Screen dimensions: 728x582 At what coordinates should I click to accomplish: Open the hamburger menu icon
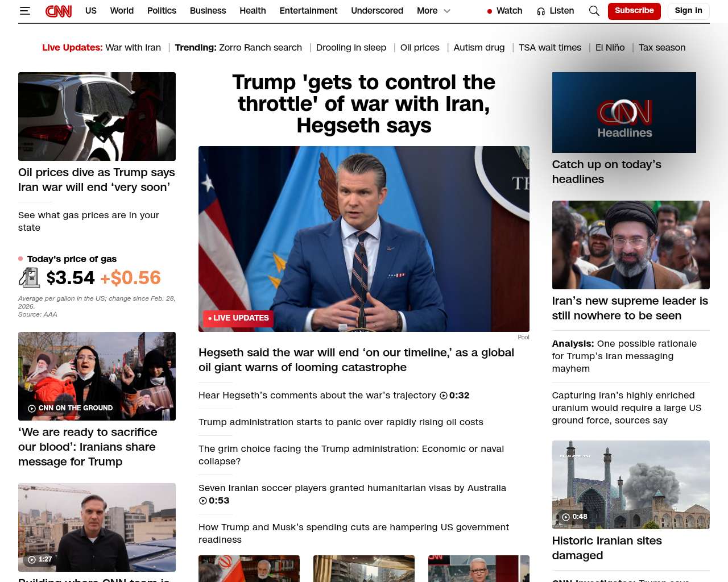(x=24, y=11)
